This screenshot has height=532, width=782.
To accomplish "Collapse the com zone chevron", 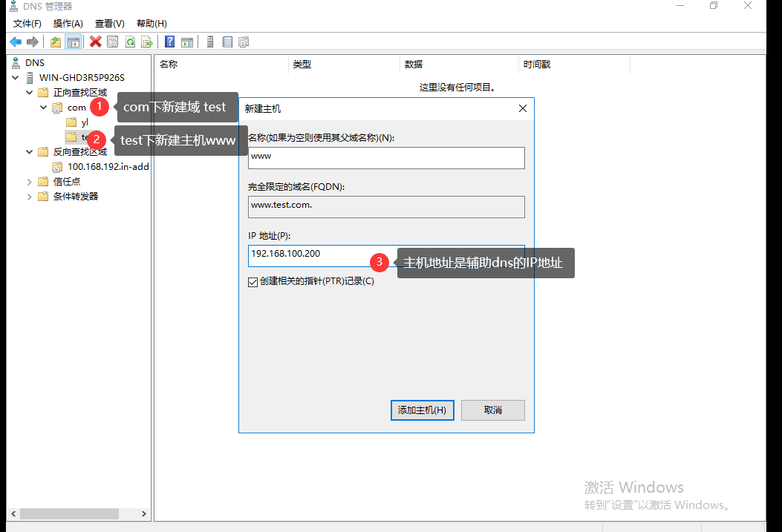I will (x=42, y=107).
